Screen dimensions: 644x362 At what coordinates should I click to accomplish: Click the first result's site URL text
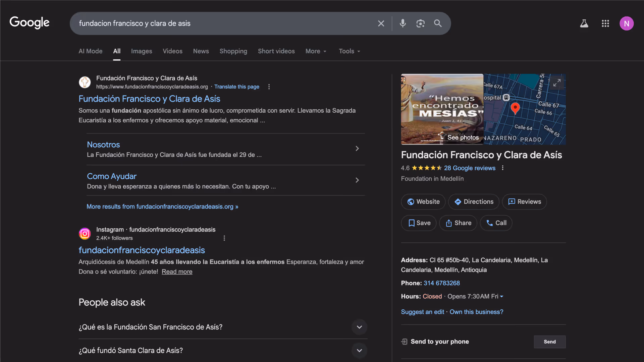[x=152, y=87]
